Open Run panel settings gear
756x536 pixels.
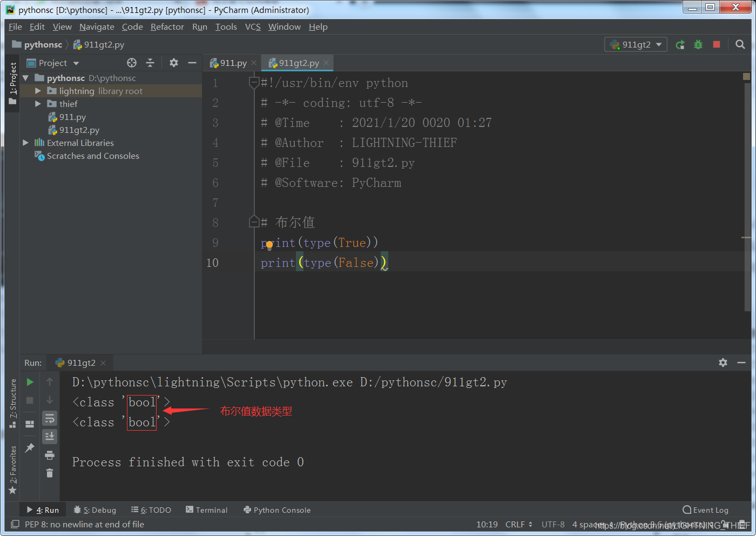point(723,363)
